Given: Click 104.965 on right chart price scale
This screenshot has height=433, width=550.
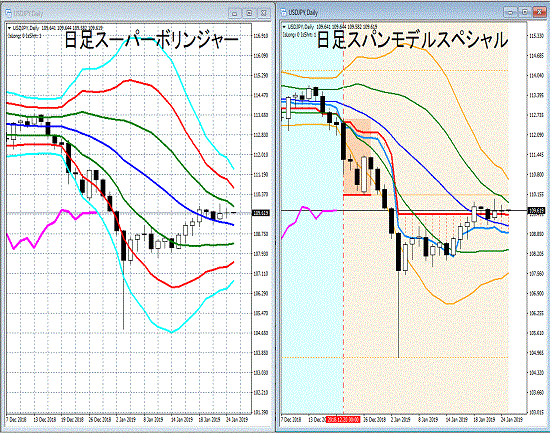Looking at the screenshot, I should pyautogui.click(x=536, y=353).
